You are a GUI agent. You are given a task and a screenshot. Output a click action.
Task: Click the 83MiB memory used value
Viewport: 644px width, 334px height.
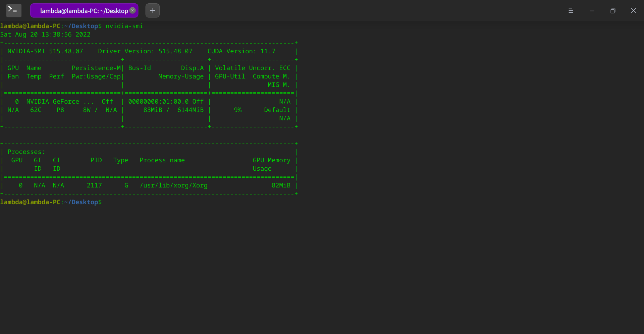(153, 110)
